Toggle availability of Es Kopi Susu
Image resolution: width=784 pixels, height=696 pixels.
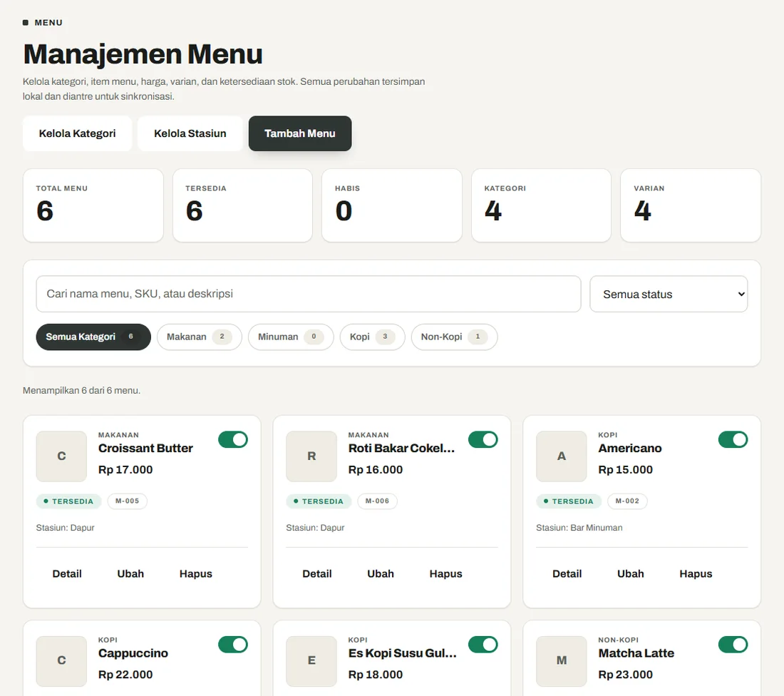click(x=483, y=645)
